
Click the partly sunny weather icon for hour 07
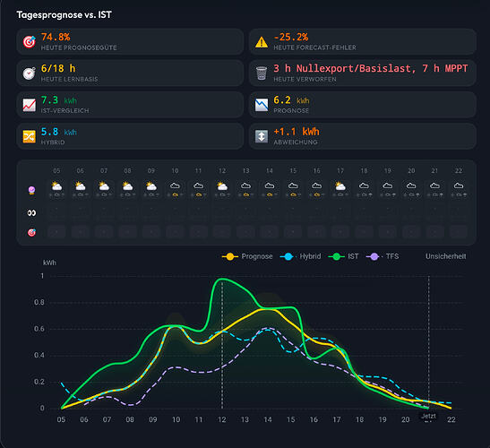pyautogui.click(x=104, y=185)
